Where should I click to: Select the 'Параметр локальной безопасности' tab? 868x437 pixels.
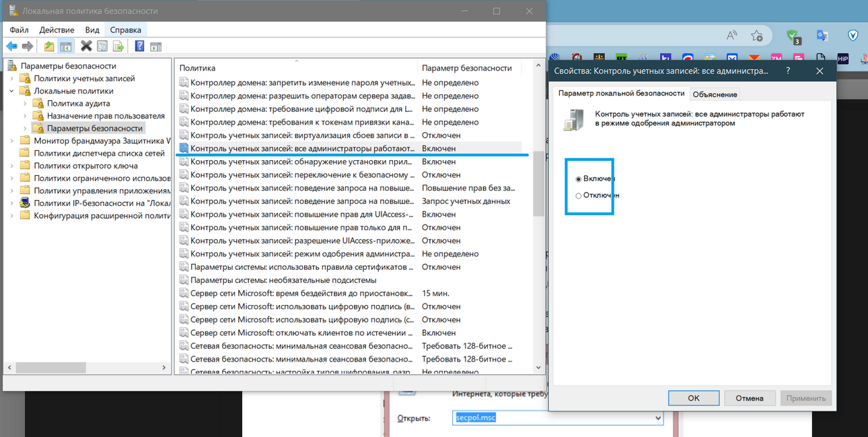621,94
